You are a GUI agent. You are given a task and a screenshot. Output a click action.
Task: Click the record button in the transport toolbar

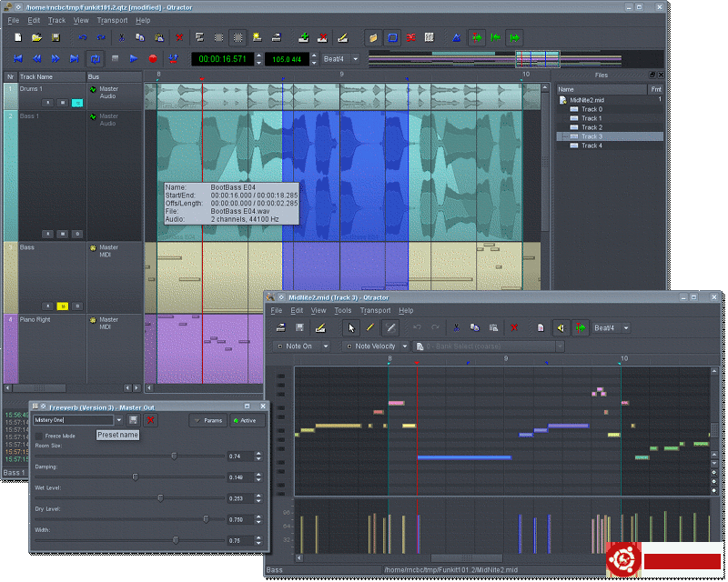[x=153, y=59]
